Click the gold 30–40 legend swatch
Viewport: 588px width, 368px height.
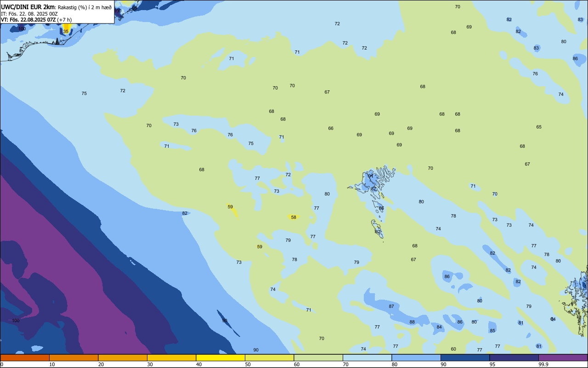pos(171,357)
